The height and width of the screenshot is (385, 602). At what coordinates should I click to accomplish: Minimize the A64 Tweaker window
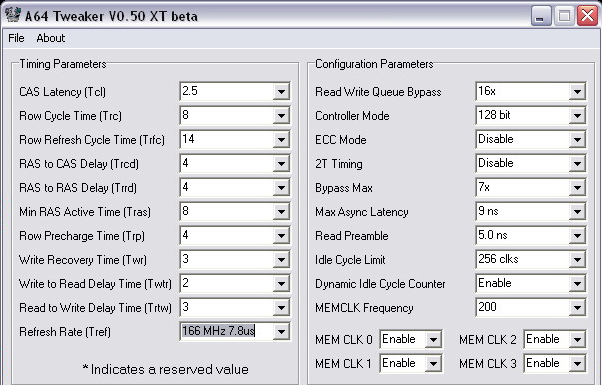tap(541, 16)
